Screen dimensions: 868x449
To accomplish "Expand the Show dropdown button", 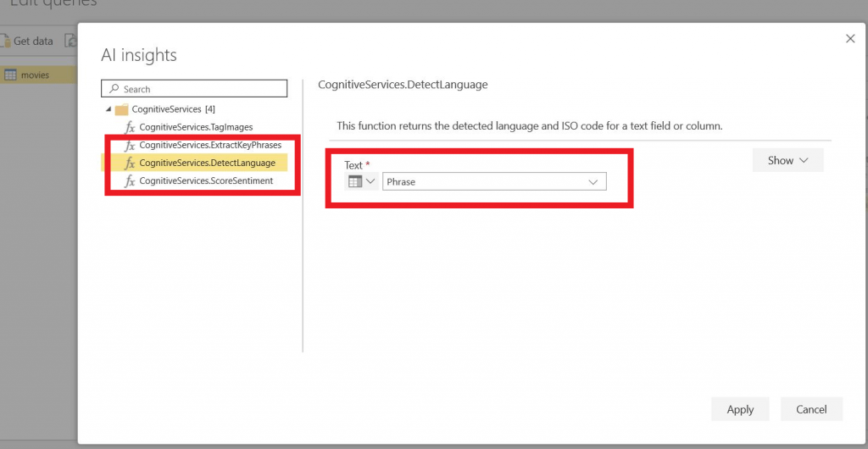I will pyautogui.click(x=787, y=160).
